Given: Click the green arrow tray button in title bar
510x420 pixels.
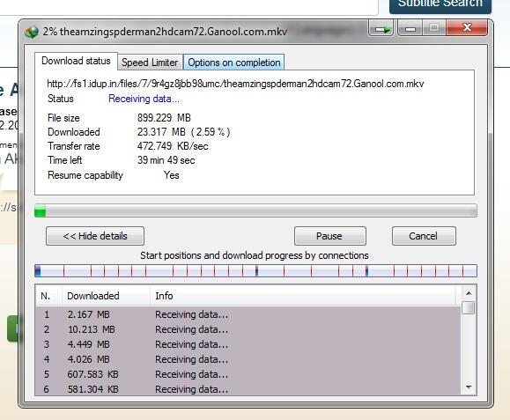Looking at the screenshot, I should coord(381,28).
